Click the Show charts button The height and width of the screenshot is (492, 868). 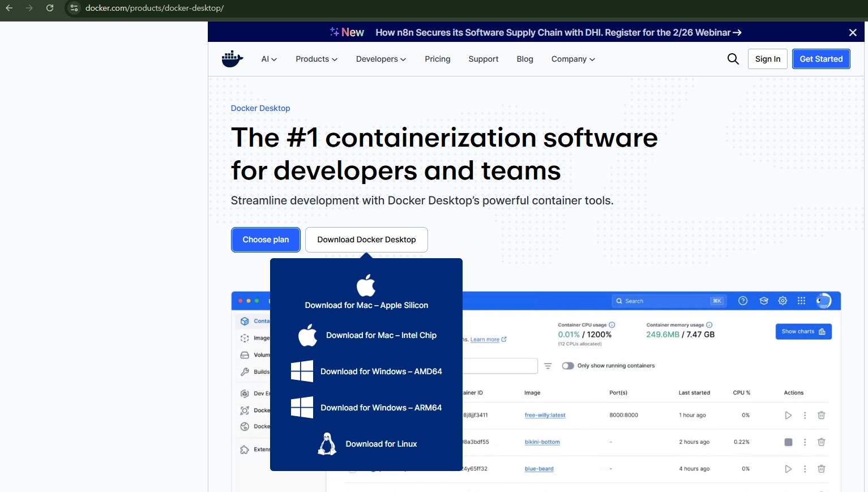(x=803, y=332)
